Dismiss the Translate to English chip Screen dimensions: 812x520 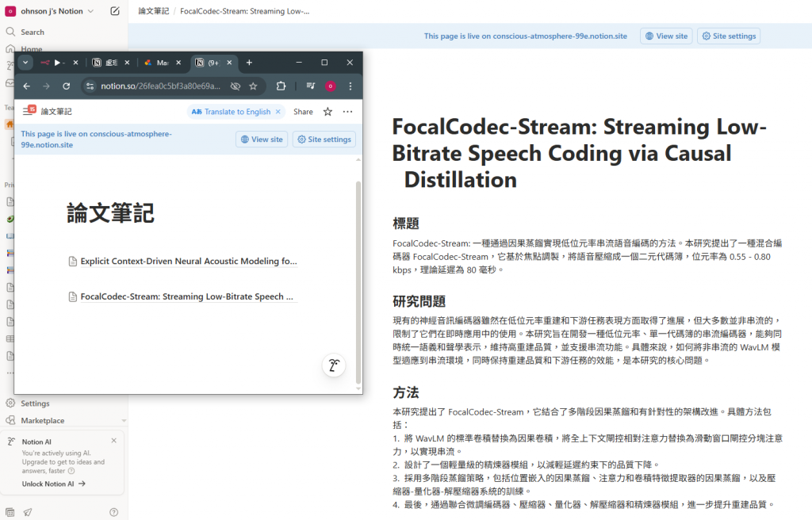(278, 111)
